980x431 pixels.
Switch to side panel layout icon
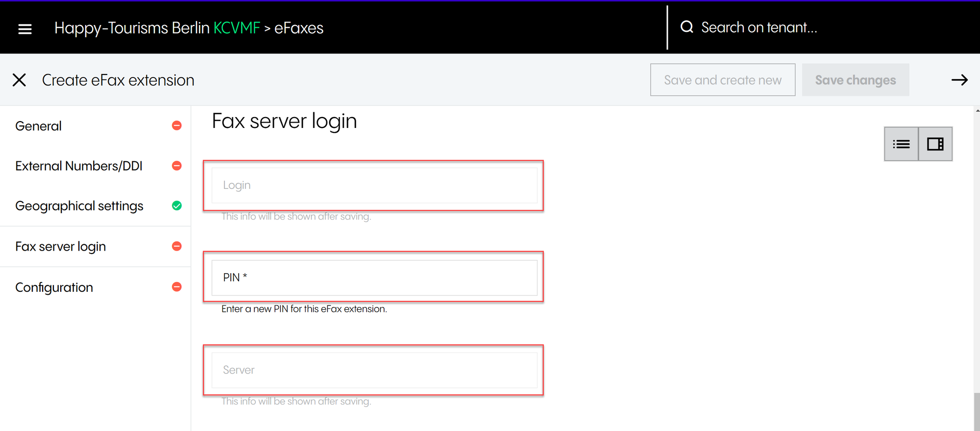(935, 144)
